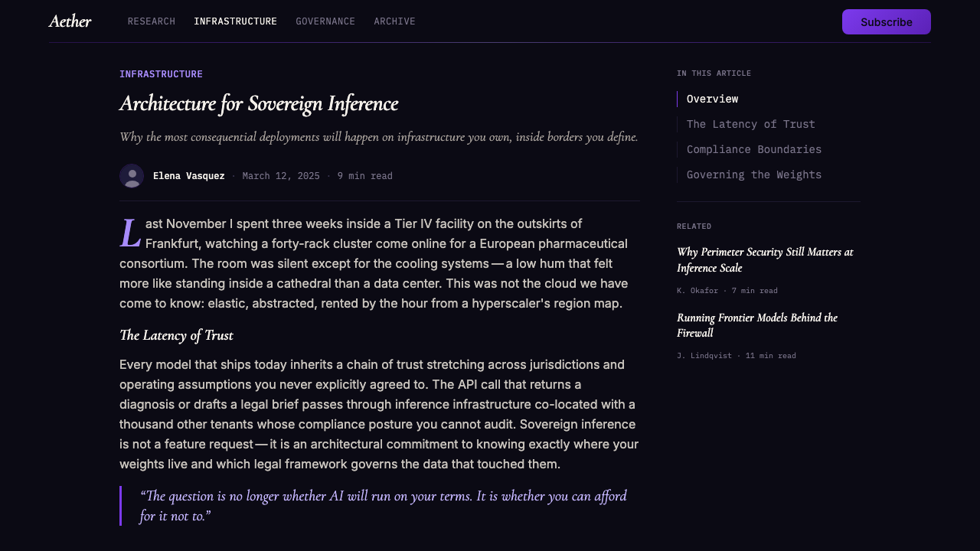Click the March 12, 2025 date
The width and height of the screenshot is (980, 551).
(x=281, y=176)
